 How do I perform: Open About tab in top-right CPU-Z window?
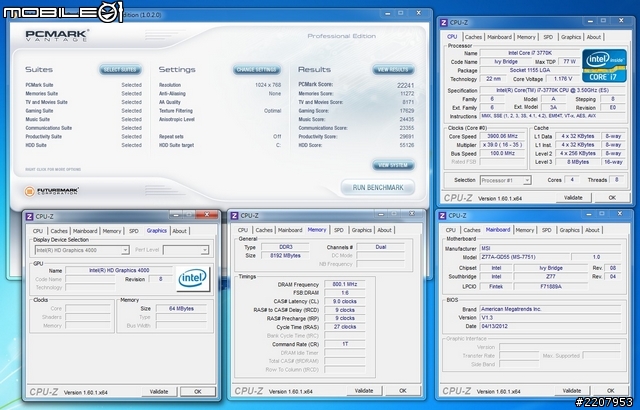[x=593, y=37]
